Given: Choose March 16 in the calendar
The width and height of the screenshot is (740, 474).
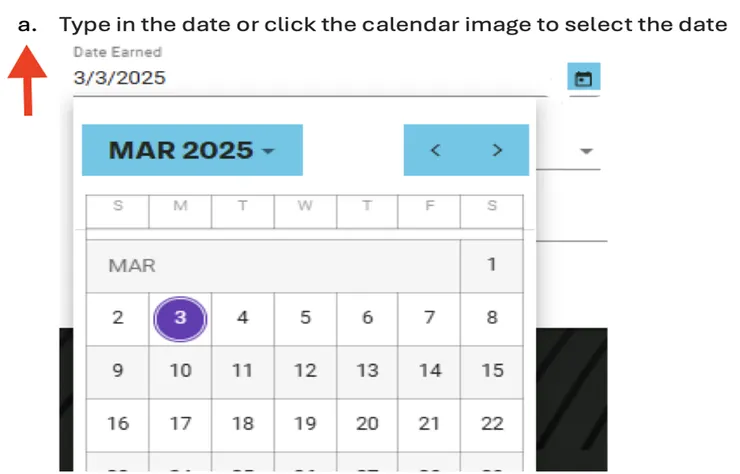Looking at the screenshot, I should (118, 423).
